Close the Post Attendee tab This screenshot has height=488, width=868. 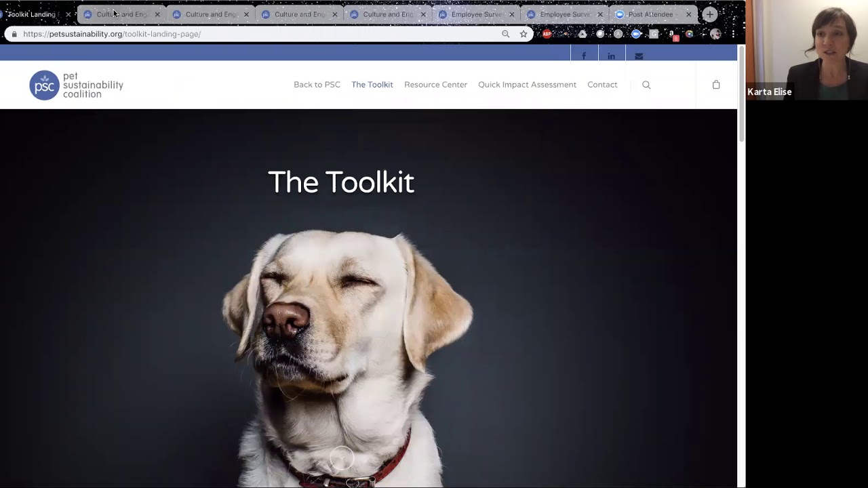[x=688, y=14]
